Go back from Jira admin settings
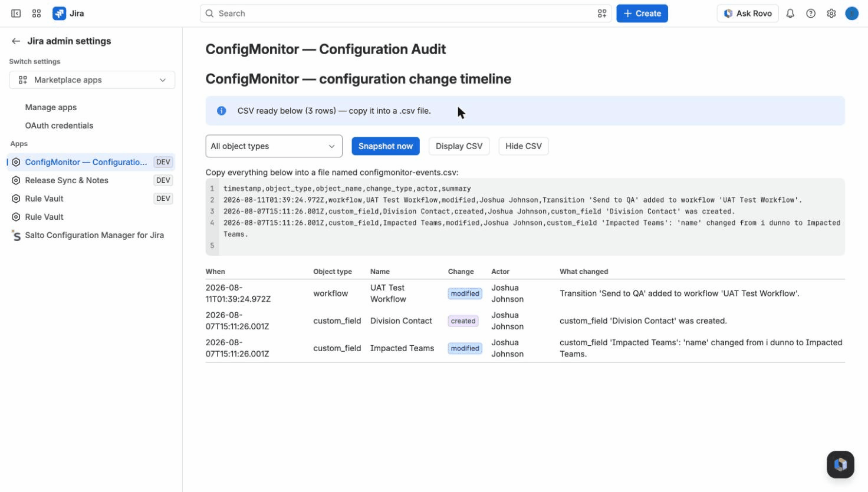 tap(16, 41)
